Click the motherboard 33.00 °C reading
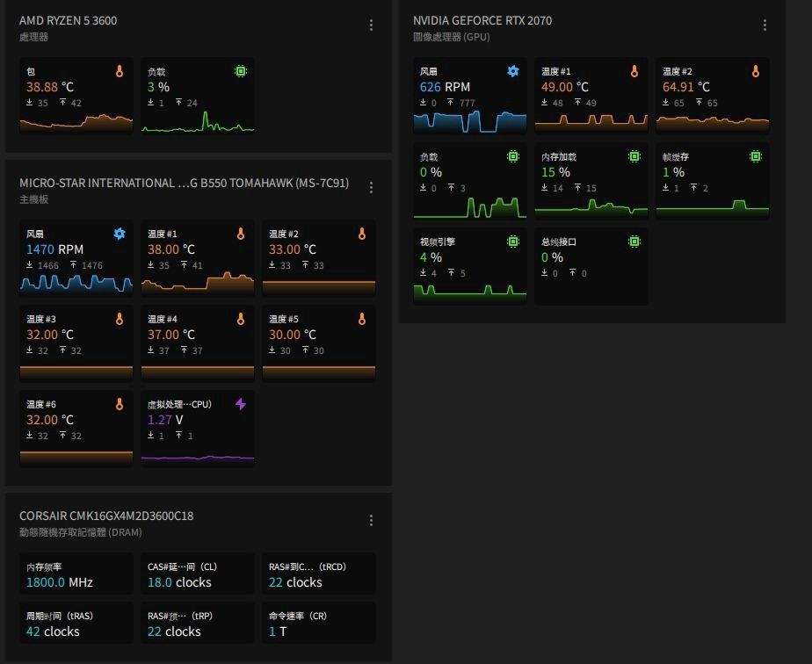Viewport: 812px width, 664px height. click(292, 249)
